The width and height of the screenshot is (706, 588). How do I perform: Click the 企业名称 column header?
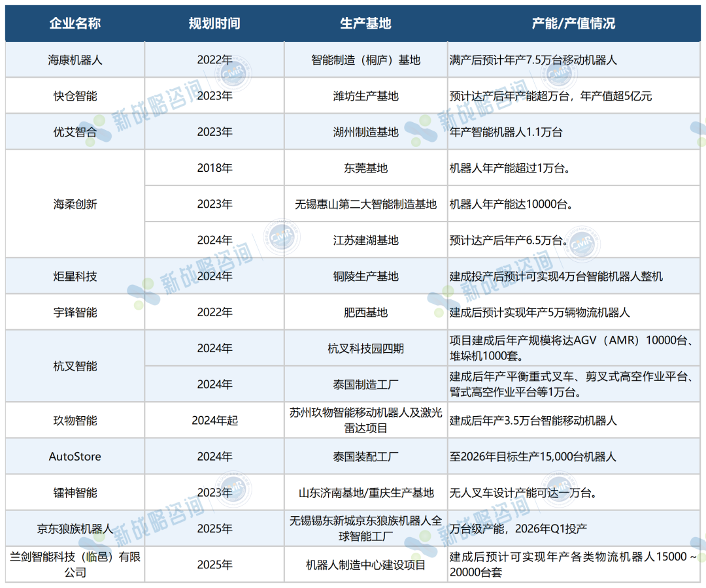(75, 24)
